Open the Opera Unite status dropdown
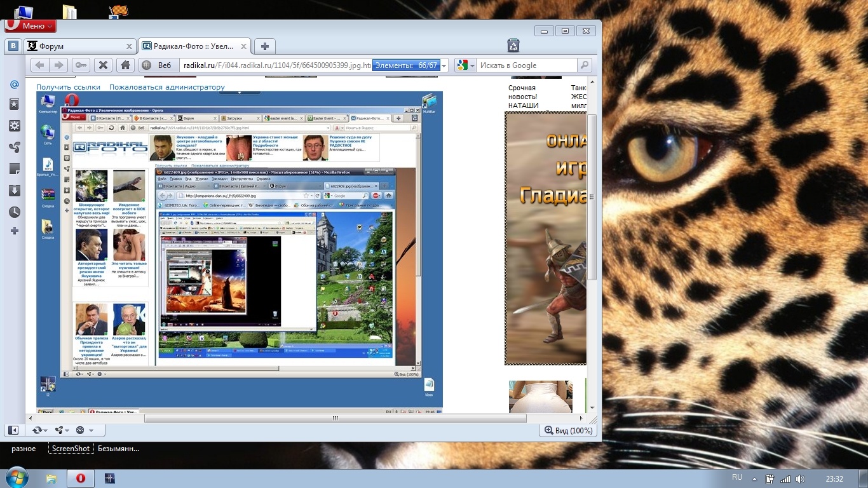Viewport: 868px width, 488px height. tap(62, 430)
